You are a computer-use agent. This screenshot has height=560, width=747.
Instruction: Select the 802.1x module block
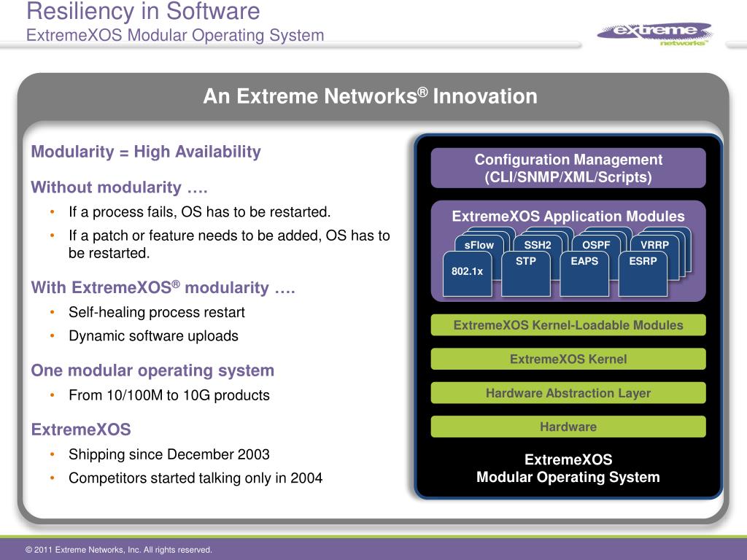pos(468,274)
